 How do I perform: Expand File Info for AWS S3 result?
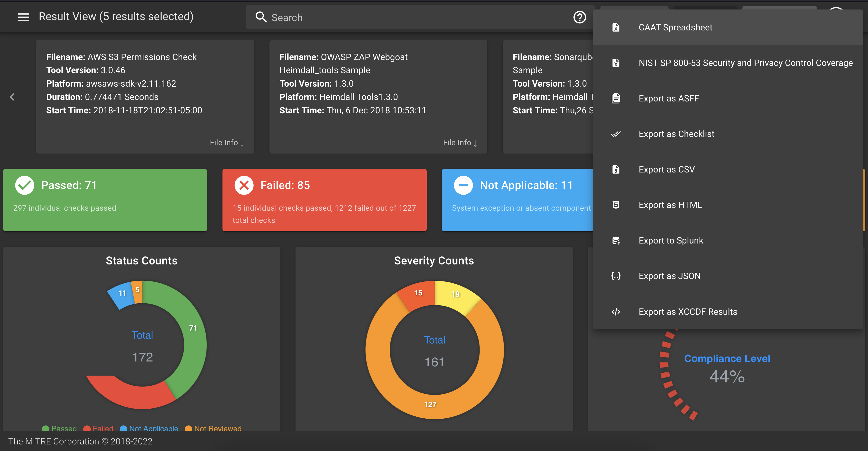[227, 142]
